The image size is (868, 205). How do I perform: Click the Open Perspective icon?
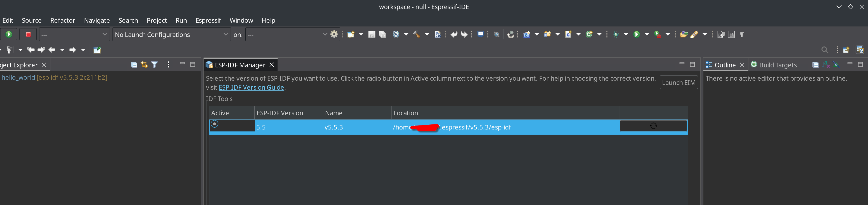[846, 50]
